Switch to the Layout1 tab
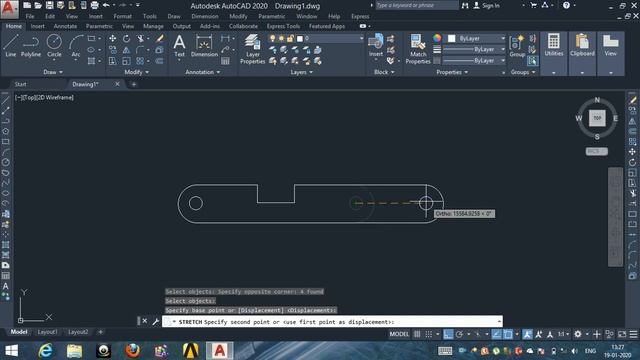Image resolution: width=640 pixels, height=360 pixels. (47, 332)
